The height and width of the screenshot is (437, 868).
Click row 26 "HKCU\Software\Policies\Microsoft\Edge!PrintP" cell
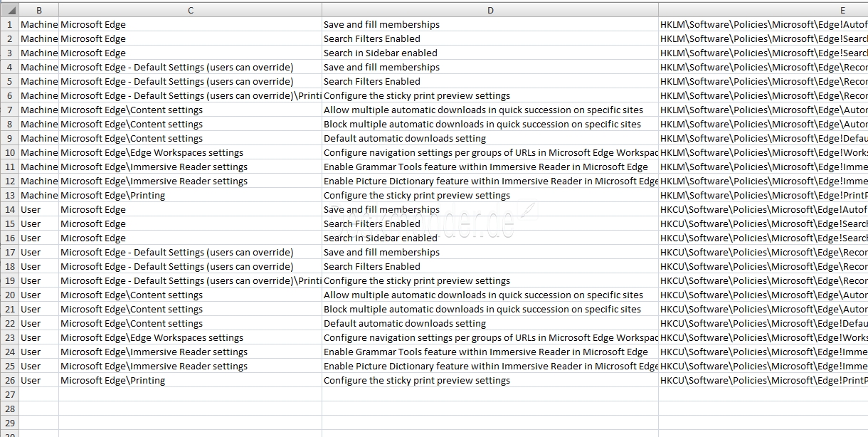click(x=763, y=380)
